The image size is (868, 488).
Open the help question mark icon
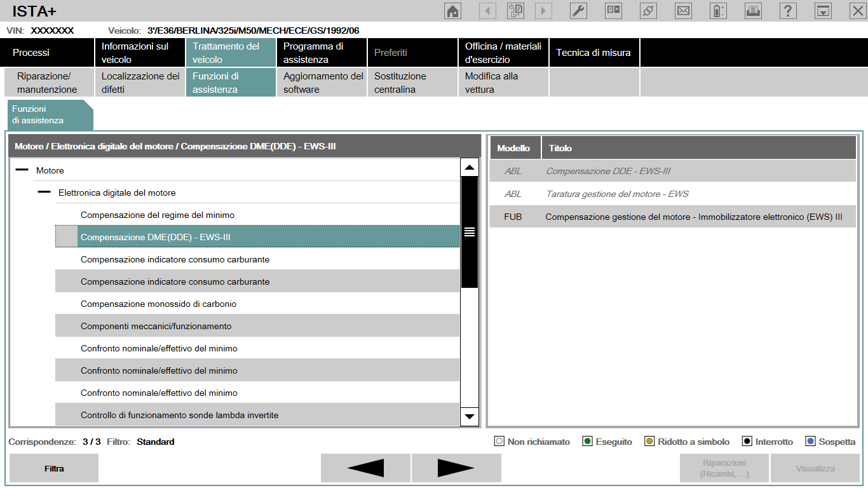point(788,11)
